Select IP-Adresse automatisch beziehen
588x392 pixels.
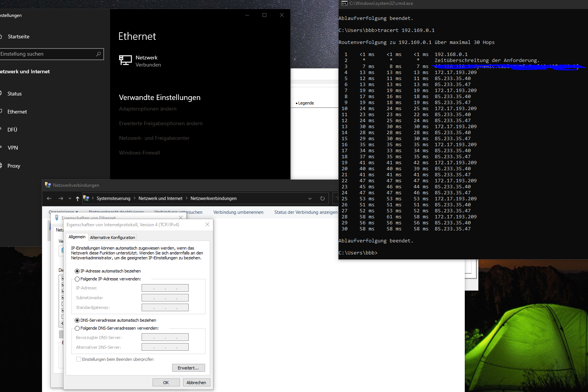tap(77, 271)
